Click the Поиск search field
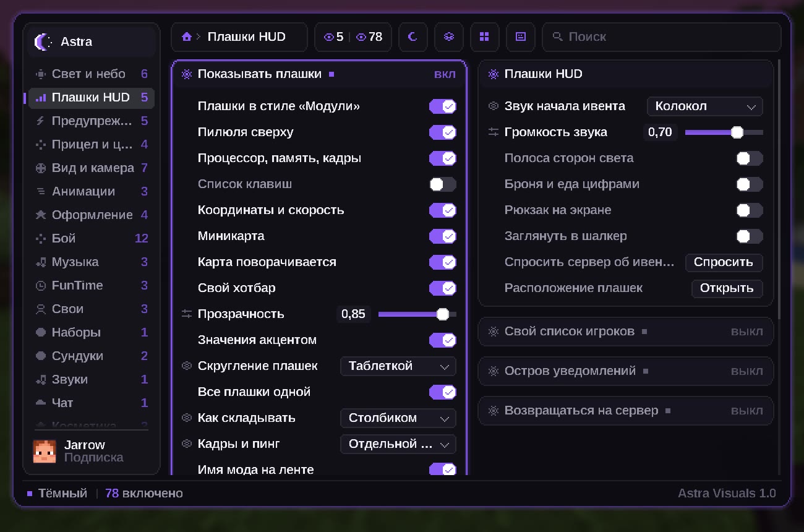Image resolution: width=804 pixels, height=532 pixels. [662, 37]
